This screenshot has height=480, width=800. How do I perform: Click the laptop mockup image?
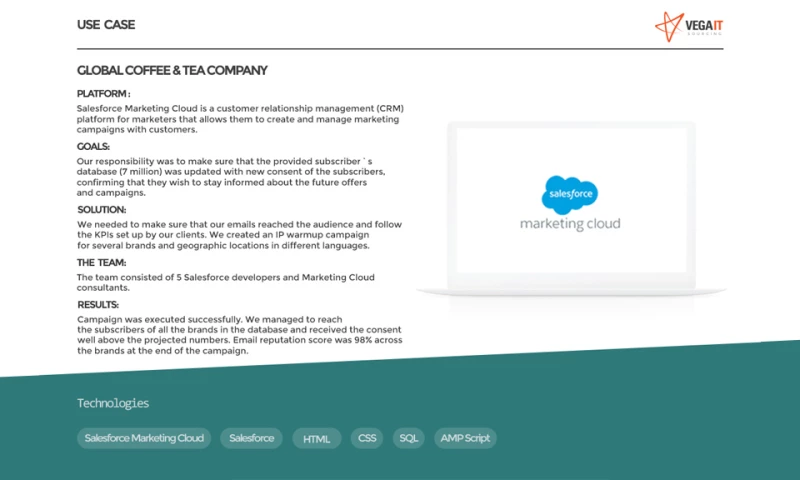tap(571, 209)
